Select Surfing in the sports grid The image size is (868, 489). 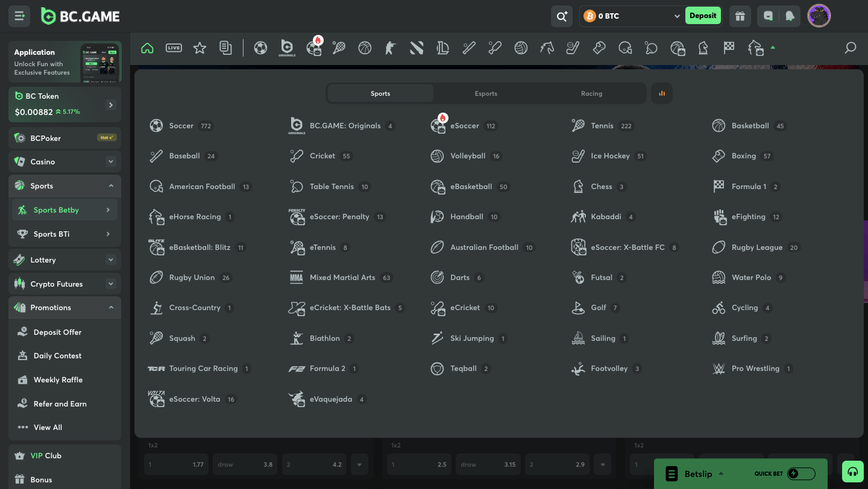click(x=741, y=338)
